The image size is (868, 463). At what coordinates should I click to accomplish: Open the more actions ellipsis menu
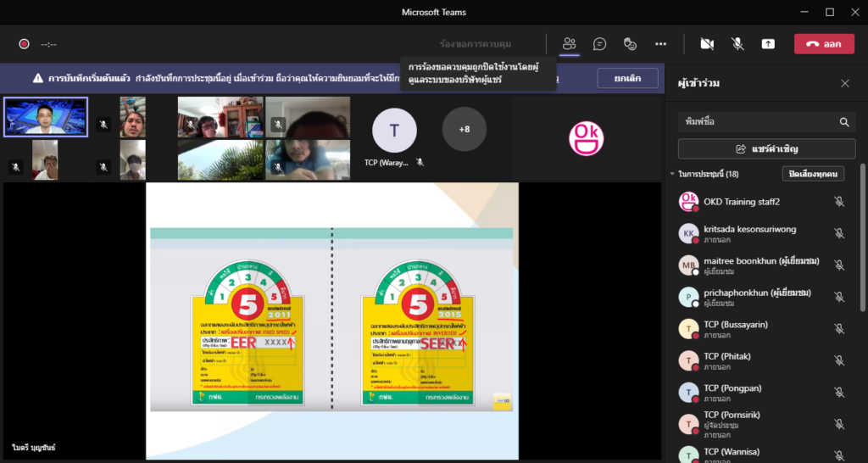pyautogui.click(x=660, y=44)
